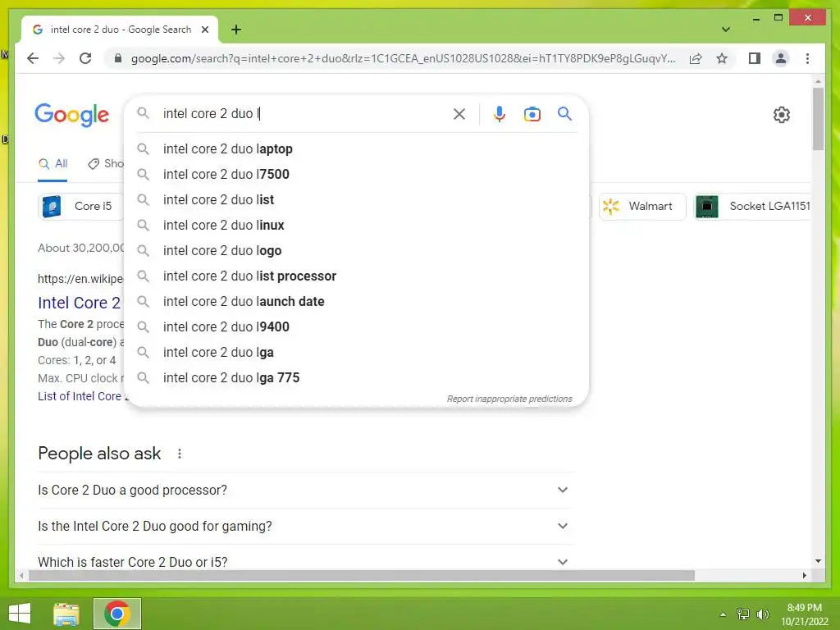Open People also ask options menu
Image resolution: width=840 pixels, height=630 pixels.
[x=180, y=454]
